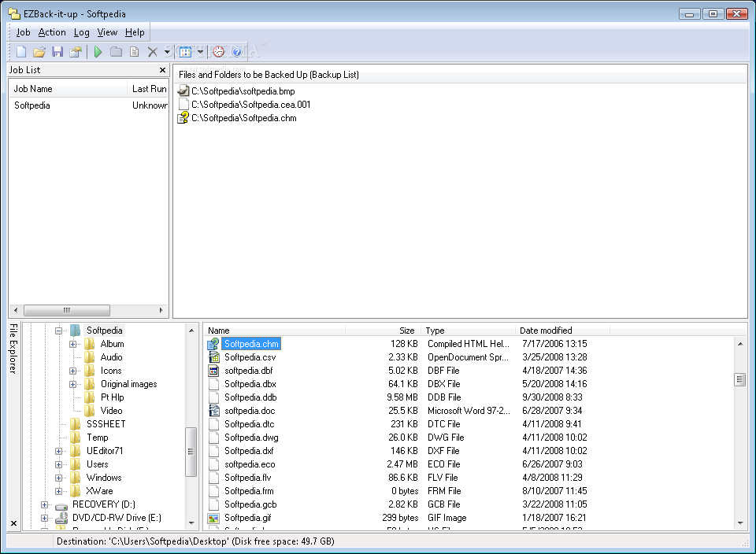Click the Softpedia.chm help file icon
Viewport: 756px width, 554px height.
[x=213, y=344]
